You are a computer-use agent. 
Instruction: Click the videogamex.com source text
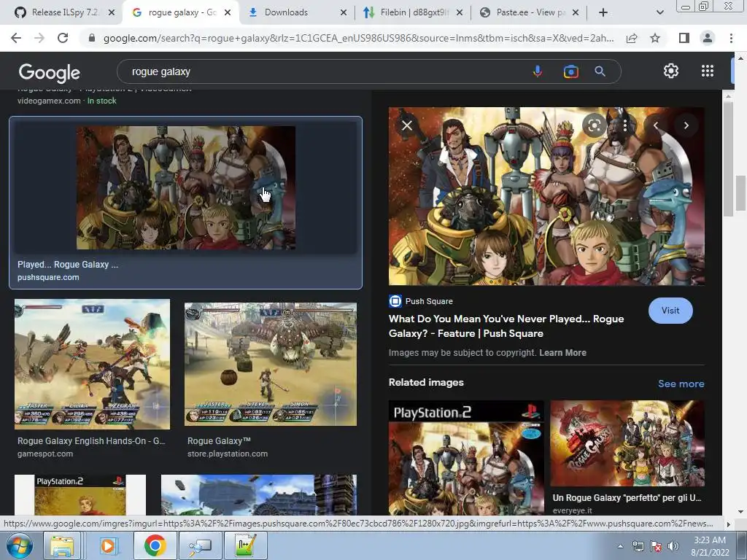(x=49, y=101)
